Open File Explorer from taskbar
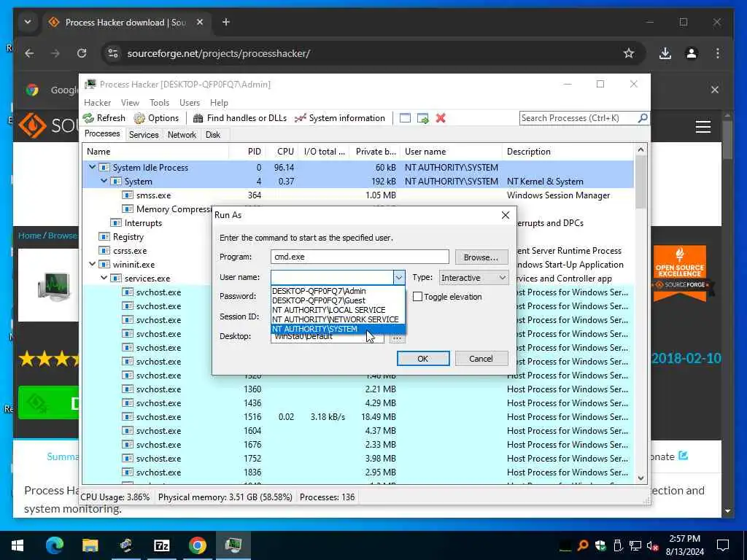 pos(90,545)
